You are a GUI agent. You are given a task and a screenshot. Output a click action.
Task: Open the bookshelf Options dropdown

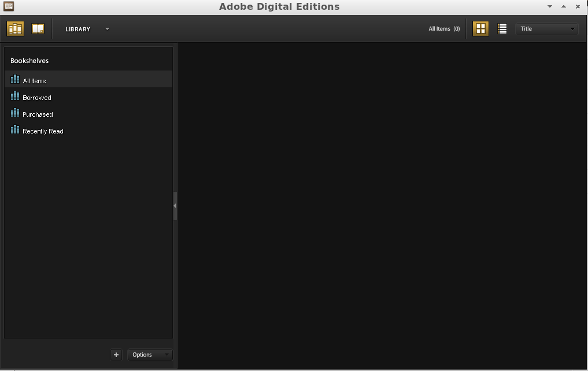[150, 355]
